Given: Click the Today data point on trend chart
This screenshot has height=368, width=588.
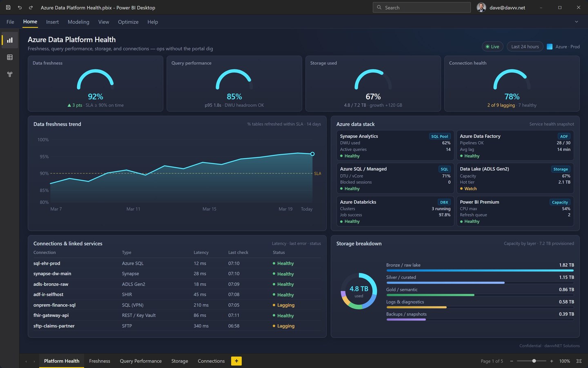Looking at the screenshot, I should (x=312, y=154).
